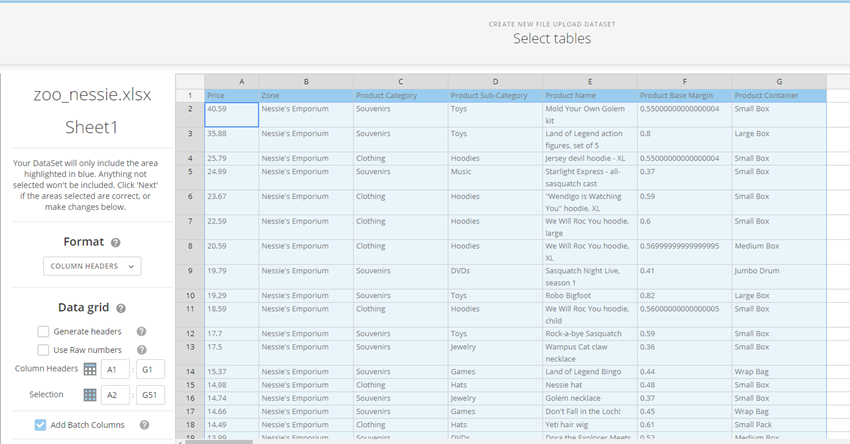Click the Column Headers start cell field A1
The width and height of the screenshot is (850, 444).
click(x=117, y=369)
